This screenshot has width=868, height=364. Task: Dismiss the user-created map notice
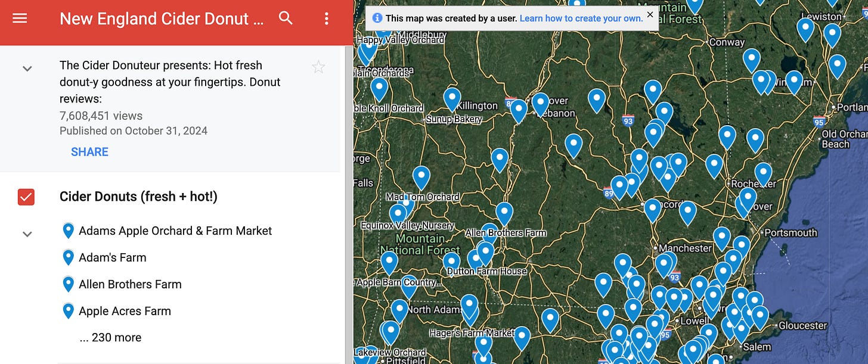click(x=650, y=14)
